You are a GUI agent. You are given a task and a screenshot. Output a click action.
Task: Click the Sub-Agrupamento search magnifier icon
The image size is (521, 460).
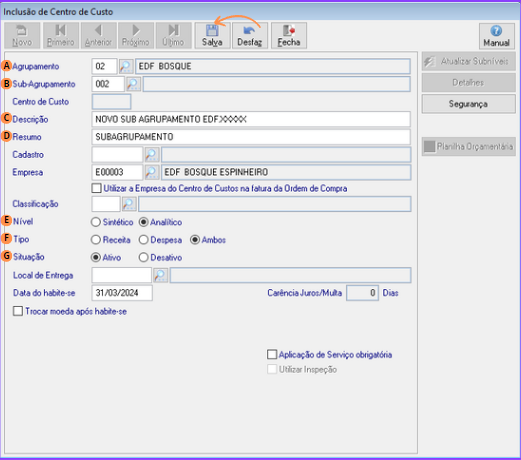click(x=133, y=84)
